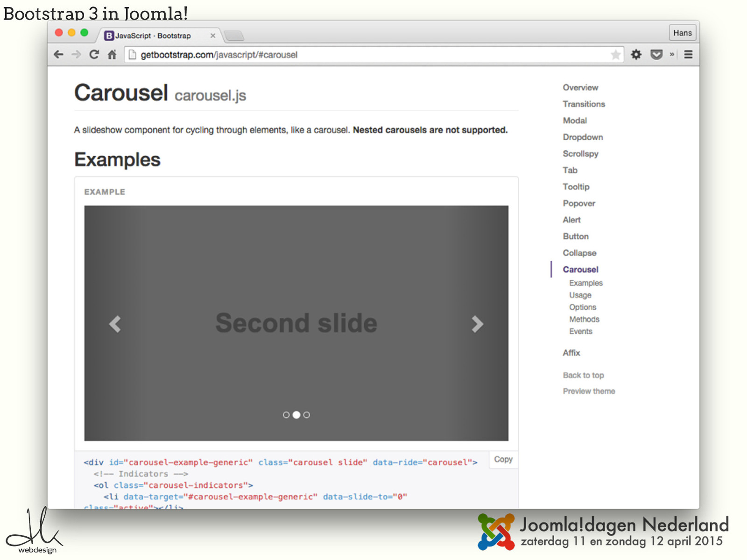This screenshot has width=747, height=560.
Task: Open a new browser tab
Action: tap(234, 35)
